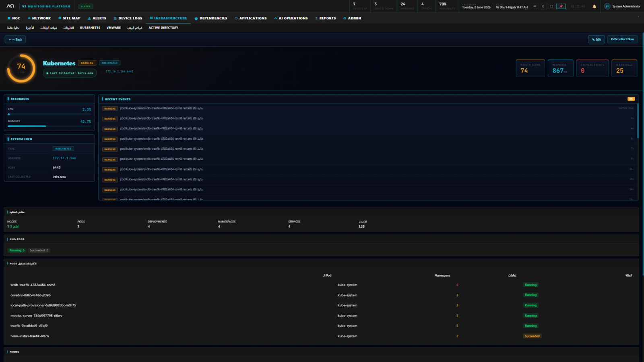Click the port value 6443
Image resolution: width=644 pixels, height=362 pixels.
pos(57,167)
